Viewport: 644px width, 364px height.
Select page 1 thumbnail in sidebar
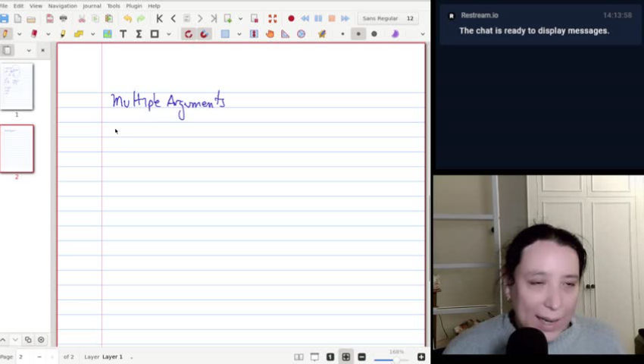tap(17, 86)
